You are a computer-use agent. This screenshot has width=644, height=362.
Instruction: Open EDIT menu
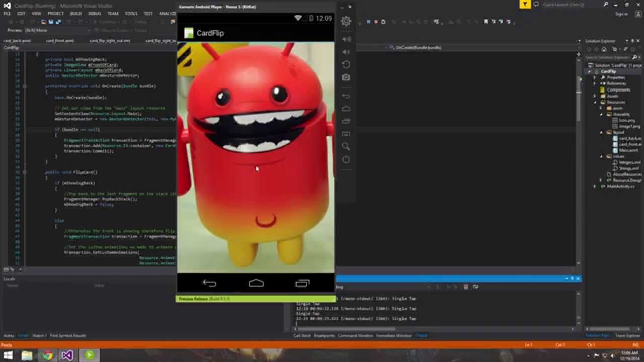(21, 14)
